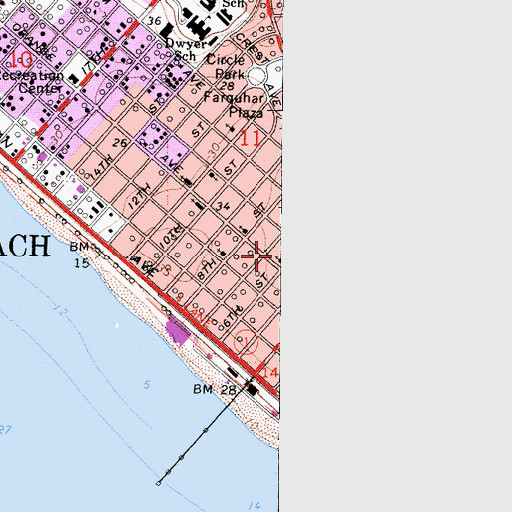Click the blue depth number 14
Viewport: 512px width, 512px height.
tap(254, 505)
